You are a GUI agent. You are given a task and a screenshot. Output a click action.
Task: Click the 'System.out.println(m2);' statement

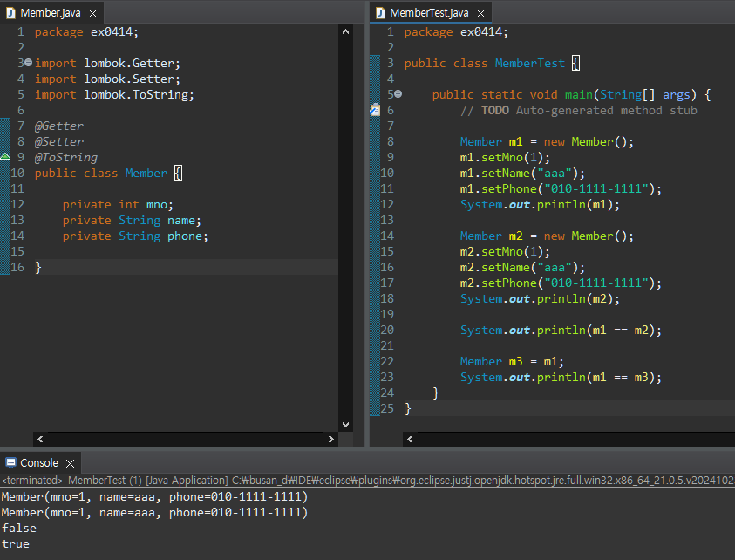click(540, 299)
